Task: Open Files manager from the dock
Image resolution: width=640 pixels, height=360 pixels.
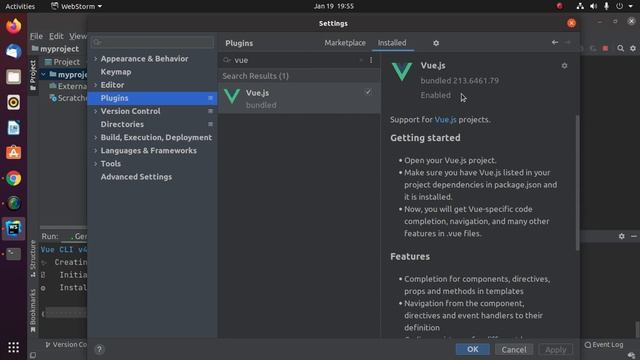Action: click(13, 77)
